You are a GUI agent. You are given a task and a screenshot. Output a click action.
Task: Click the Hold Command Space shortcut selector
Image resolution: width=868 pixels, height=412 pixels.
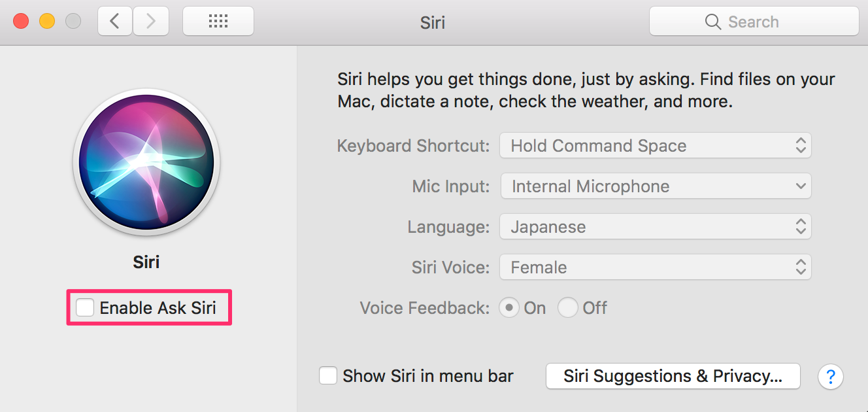pos(656,145)
